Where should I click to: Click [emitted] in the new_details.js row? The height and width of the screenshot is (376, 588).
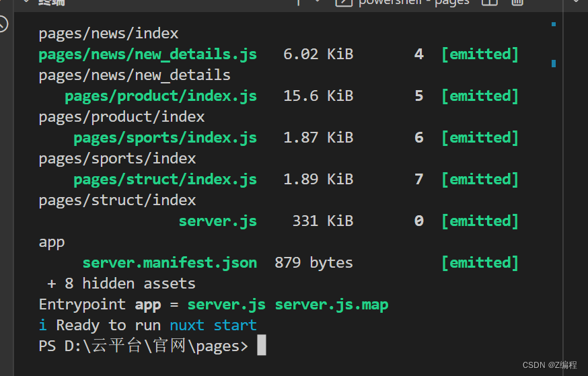[x=480, y=54]
